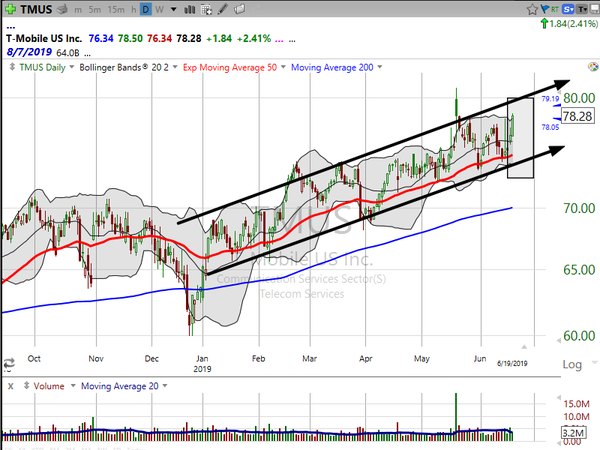Click the small triangle near date axis end
The height and width of the screenshot is (450, 600).
524,347
